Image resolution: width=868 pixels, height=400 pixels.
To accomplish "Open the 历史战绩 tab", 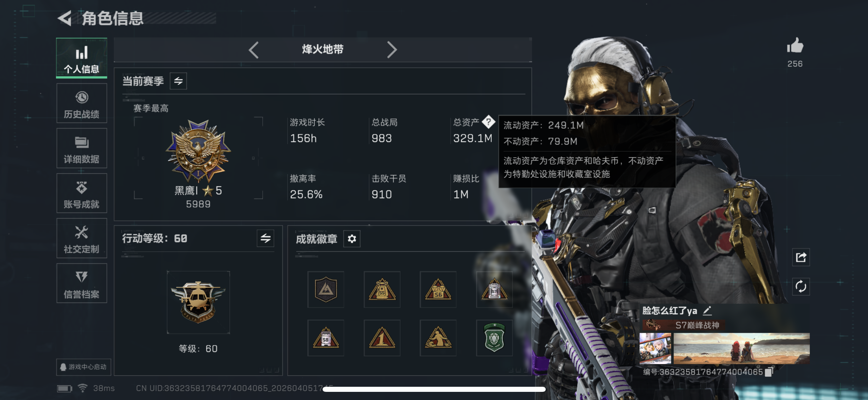I will 82,103.
